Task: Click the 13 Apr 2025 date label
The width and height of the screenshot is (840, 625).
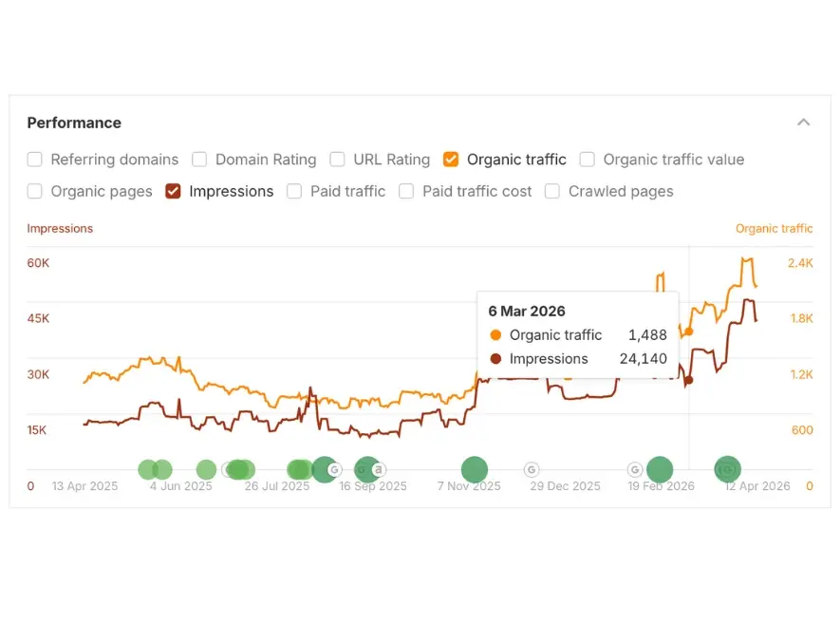Action: pyautogui.click(x=84, y=485)
